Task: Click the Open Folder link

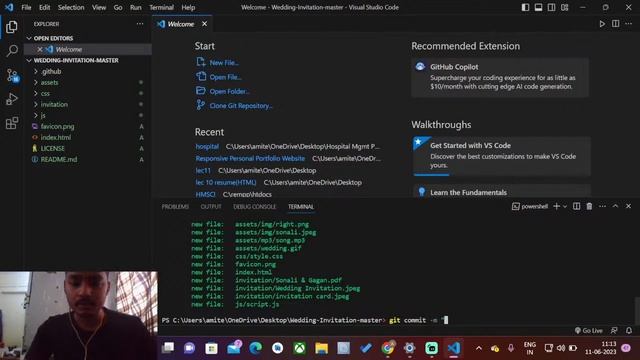Action: (229, 91)
